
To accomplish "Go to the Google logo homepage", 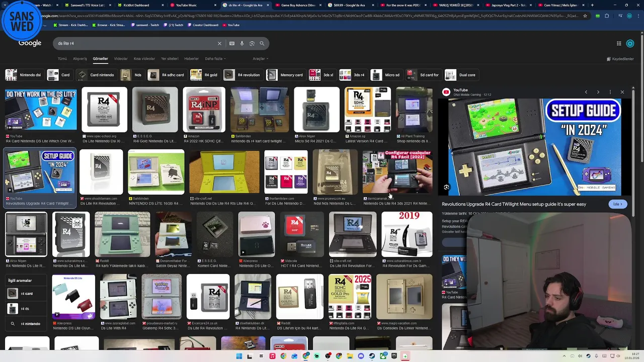I will pyautogui.click(x=30, y=43).
